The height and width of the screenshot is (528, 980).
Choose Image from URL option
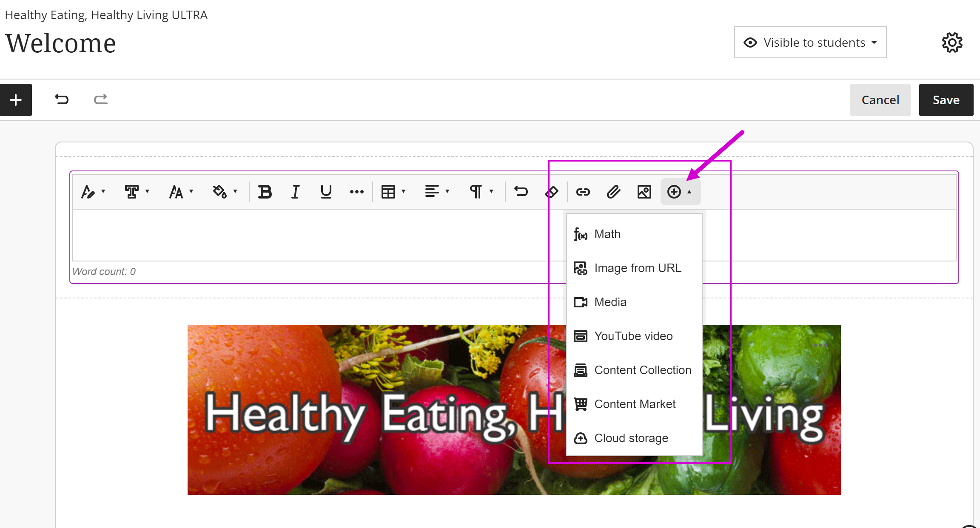[634, 268]
